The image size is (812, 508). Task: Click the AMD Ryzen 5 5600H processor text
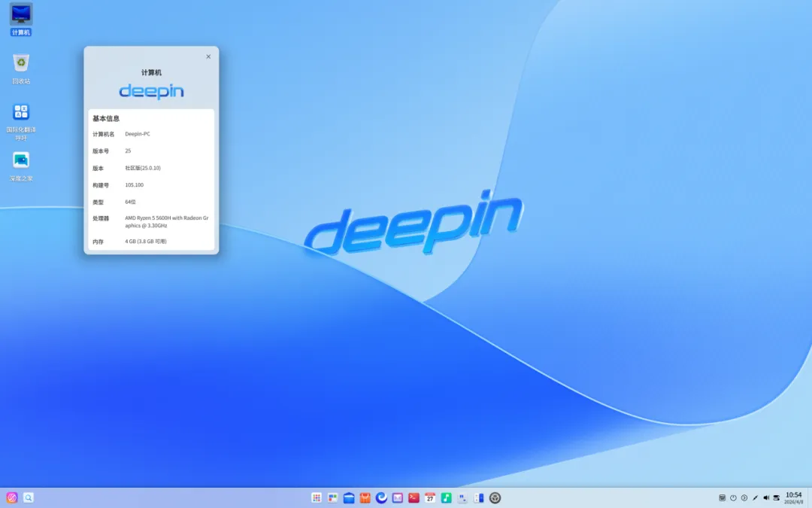(167, 222)
